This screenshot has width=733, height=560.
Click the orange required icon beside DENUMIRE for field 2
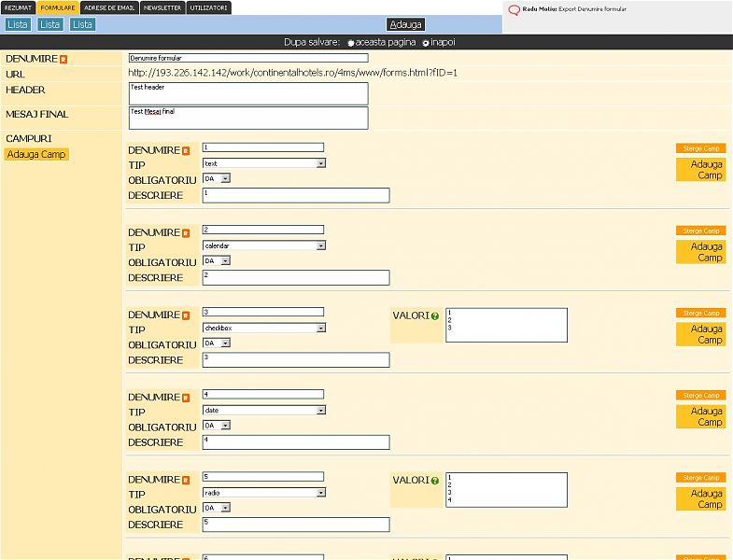coord(186,232)
